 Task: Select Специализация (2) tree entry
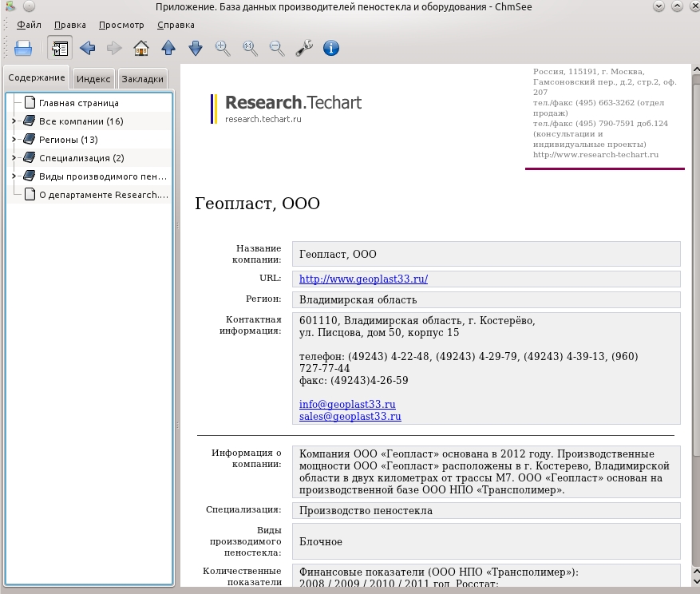click(81, 158)
